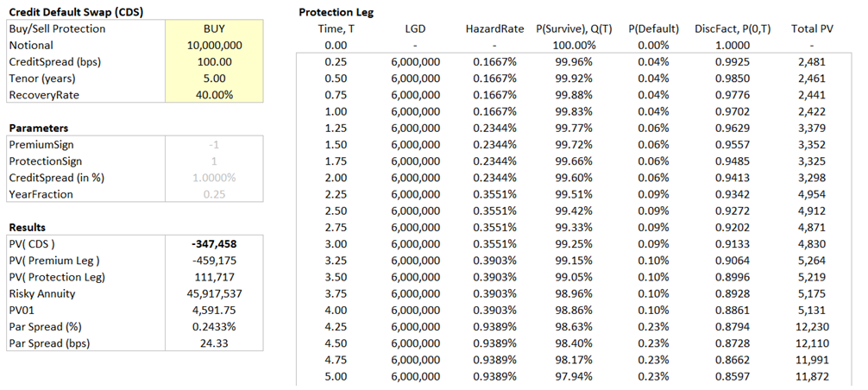
Task: Select the YearFraction 0.25 cell
Action: point(214,194)
